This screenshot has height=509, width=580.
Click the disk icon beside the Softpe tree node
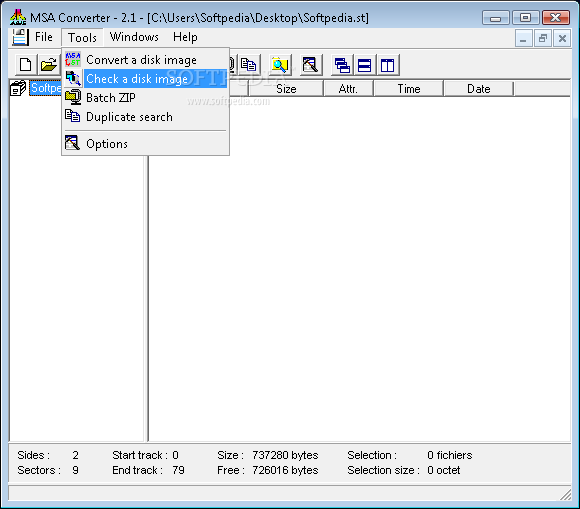coord(18,88)
